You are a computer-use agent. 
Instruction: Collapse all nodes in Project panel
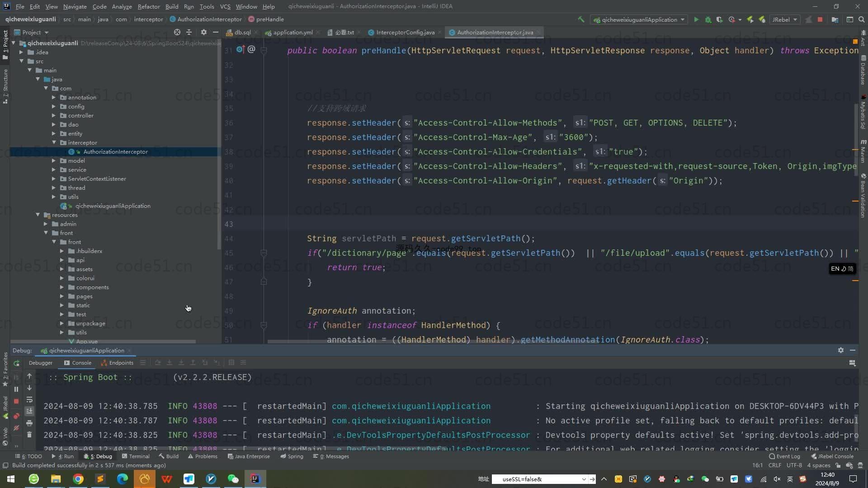coord(189,32)
